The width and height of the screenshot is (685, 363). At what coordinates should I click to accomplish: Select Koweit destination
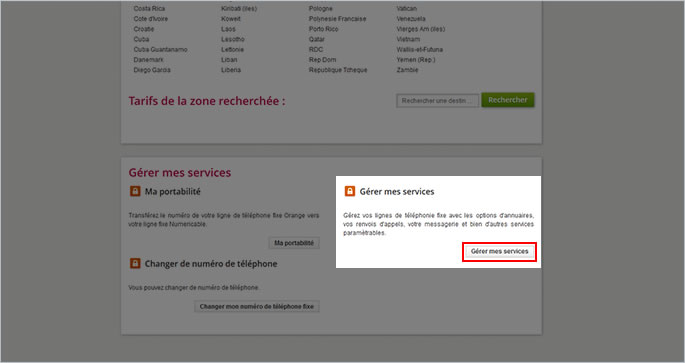pos(231,19)
